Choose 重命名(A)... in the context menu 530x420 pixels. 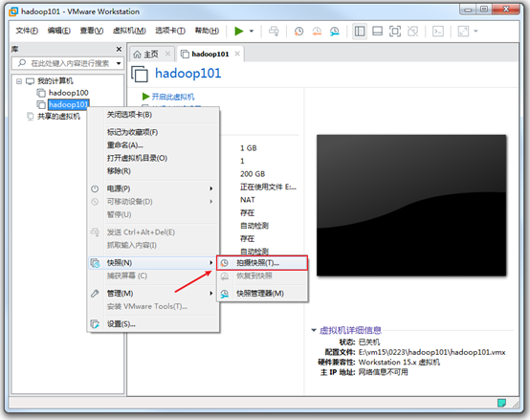pos(125,145)
